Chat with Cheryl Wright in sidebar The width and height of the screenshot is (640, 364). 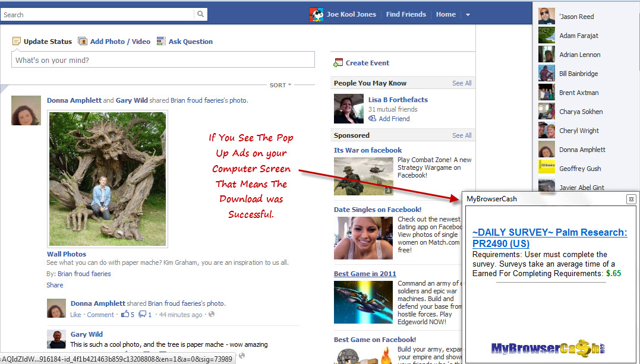point(579,131)
